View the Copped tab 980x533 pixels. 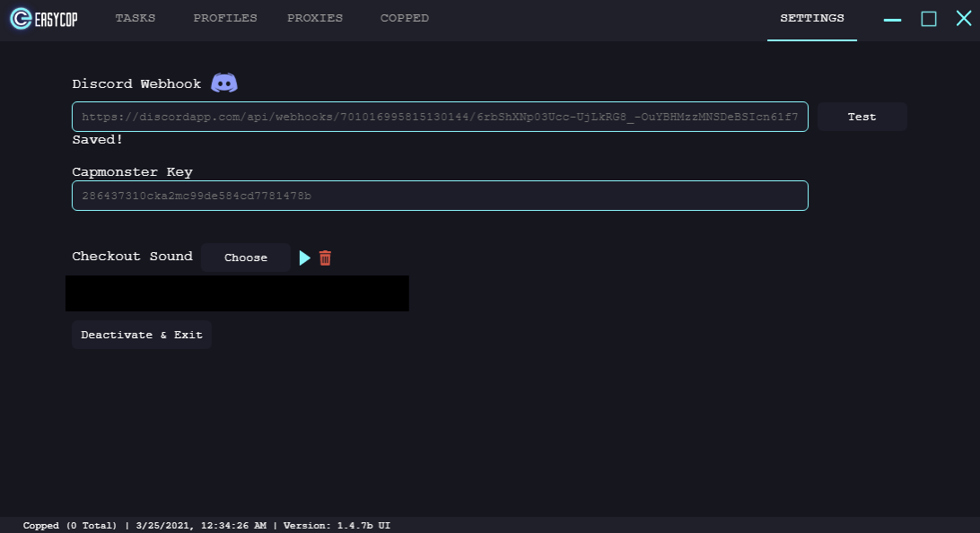pos(405,18)
